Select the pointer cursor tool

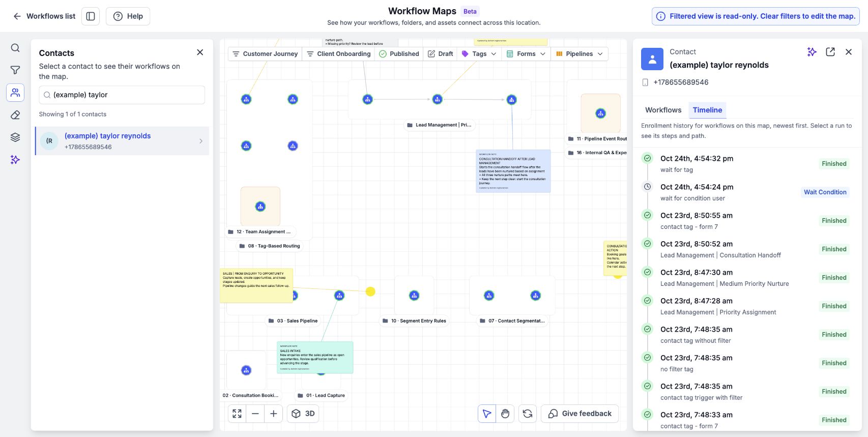[x=487, y=414]
